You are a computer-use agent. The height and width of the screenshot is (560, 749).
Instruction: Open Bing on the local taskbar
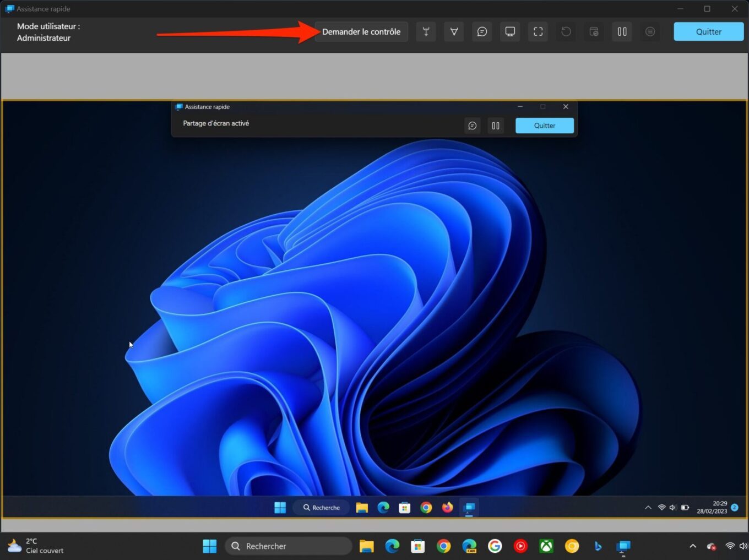coord(598,546)
